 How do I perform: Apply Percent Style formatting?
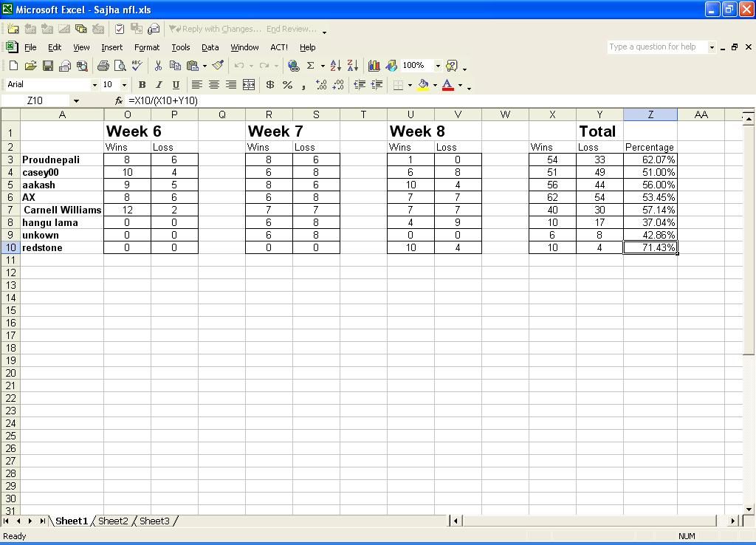tap(287, 85)
